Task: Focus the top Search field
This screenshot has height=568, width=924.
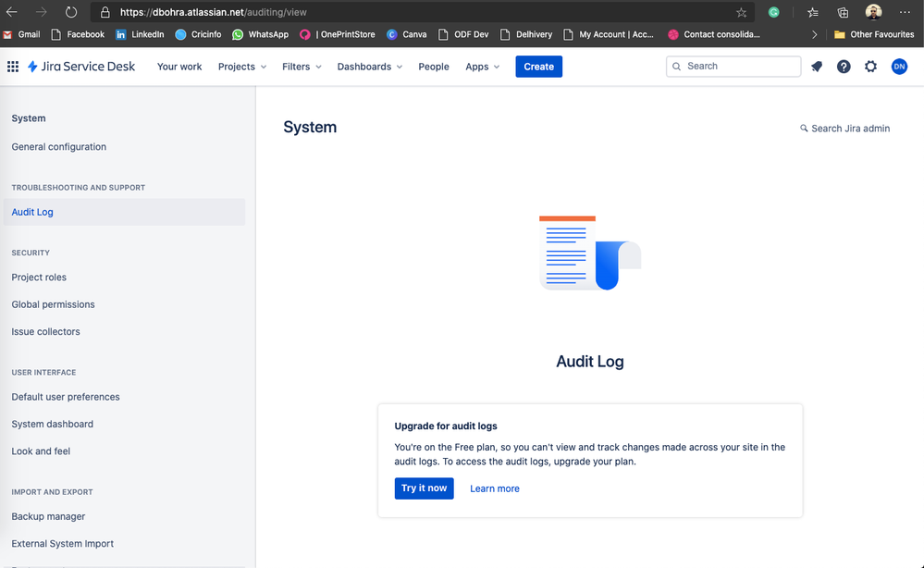Action: [733, 66]
